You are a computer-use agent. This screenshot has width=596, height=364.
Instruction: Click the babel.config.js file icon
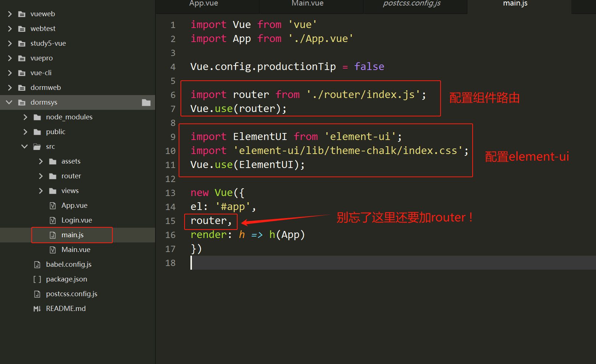(37, 264)
